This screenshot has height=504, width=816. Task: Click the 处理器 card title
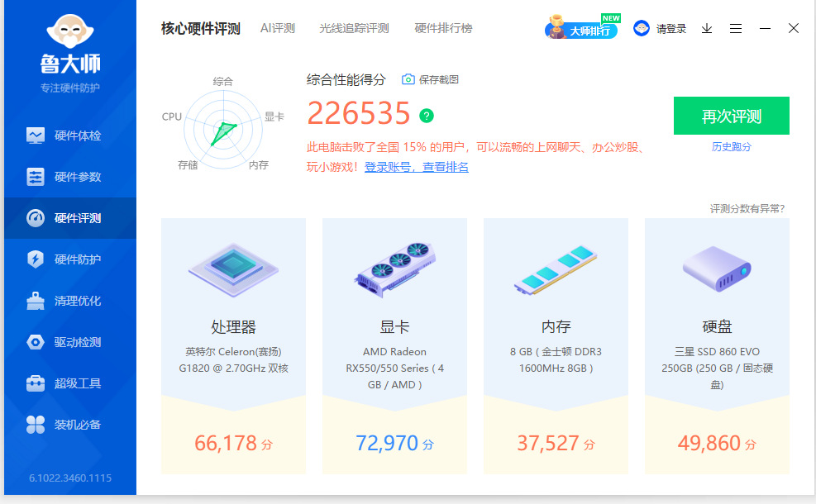(233, 327)
